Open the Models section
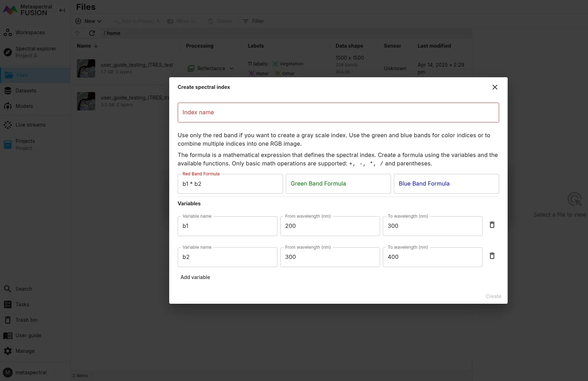 point(24,106)
